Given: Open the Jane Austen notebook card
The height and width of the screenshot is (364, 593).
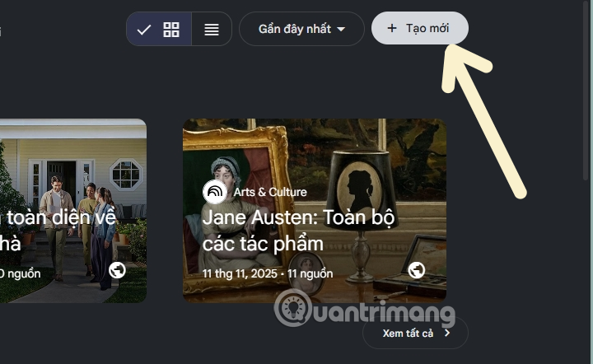Looking at the screenshot, I should click(315, 211).
